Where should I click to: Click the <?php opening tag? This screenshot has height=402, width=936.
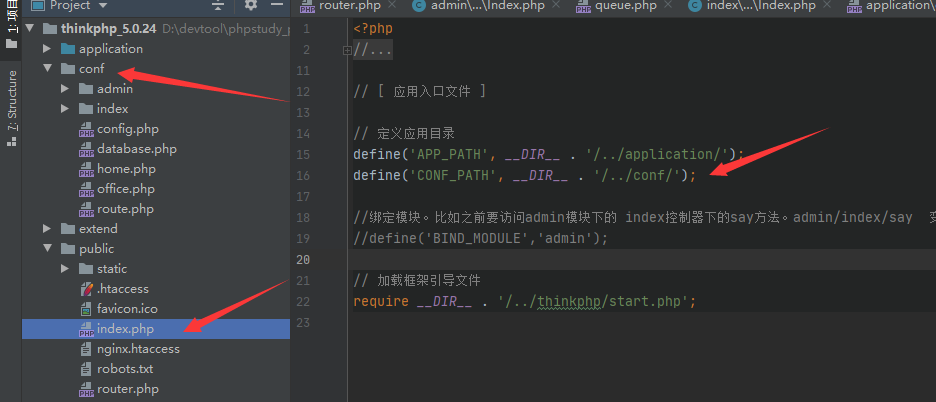(x=373, y=29)
